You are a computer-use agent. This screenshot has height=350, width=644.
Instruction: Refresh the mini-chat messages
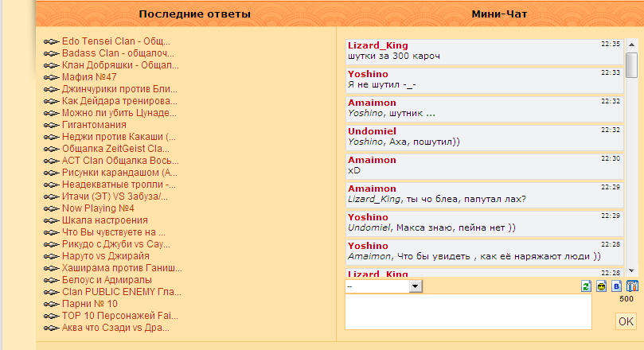pos(586,286)
